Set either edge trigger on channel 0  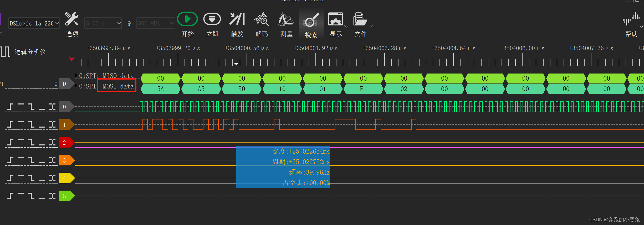52,107
